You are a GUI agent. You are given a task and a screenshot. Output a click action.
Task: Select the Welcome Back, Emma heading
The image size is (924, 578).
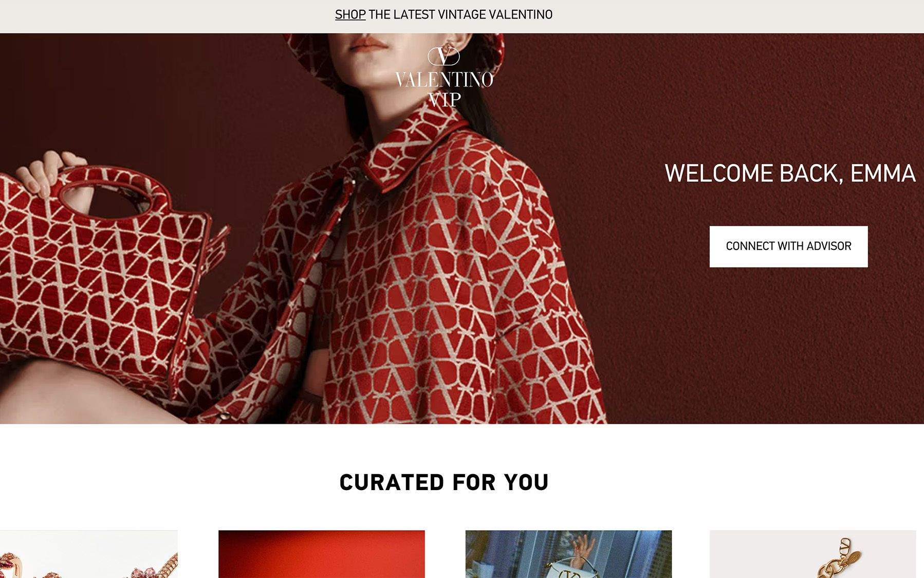point(790,173)
